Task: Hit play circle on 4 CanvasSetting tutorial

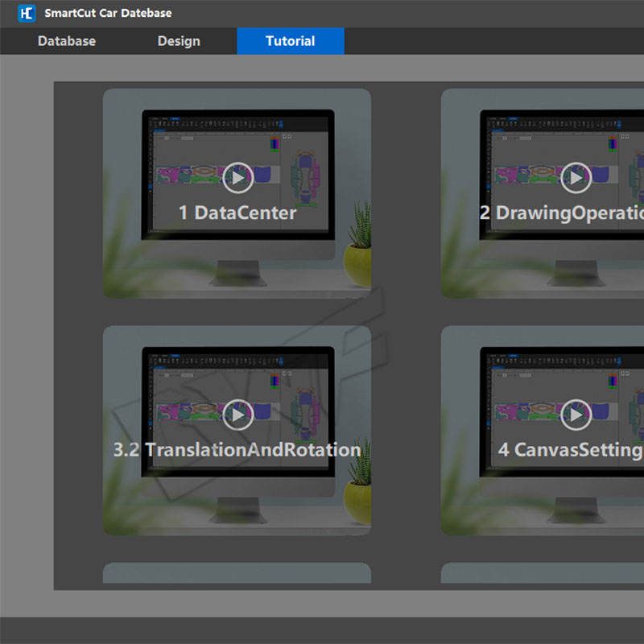Action: (x=576, y=415)
